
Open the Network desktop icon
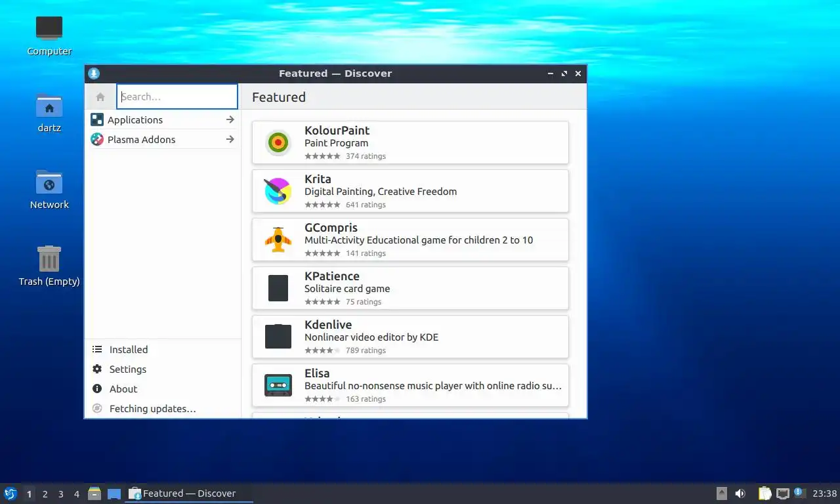49,189
